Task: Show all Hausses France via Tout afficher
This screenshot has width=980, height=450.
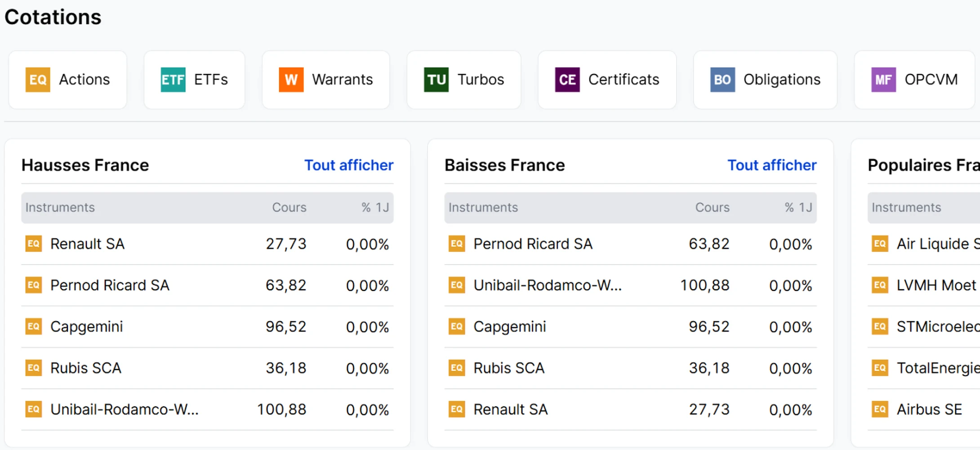Action: tap(349, 165)
